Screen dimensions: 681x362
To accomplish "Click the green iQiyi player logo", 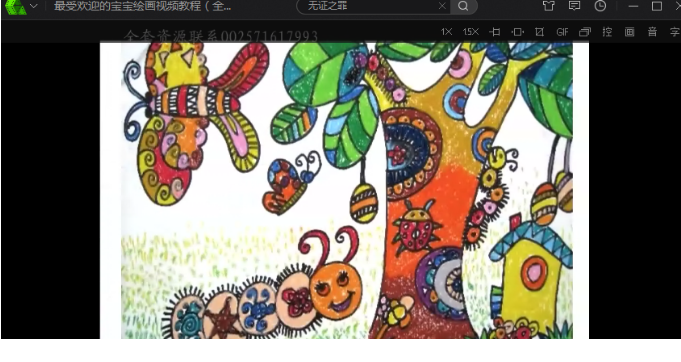I will tap(15, 7).
